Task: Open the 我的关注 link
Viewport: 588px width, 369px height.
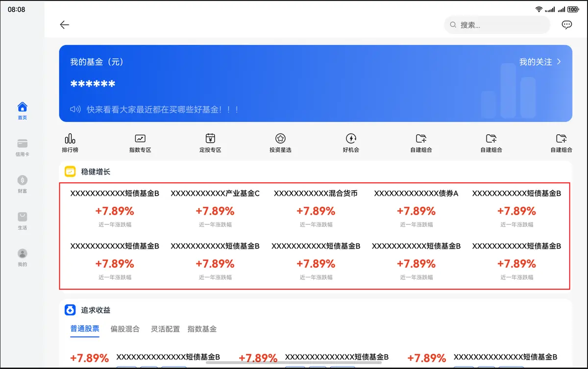Action: pos(536,62)
